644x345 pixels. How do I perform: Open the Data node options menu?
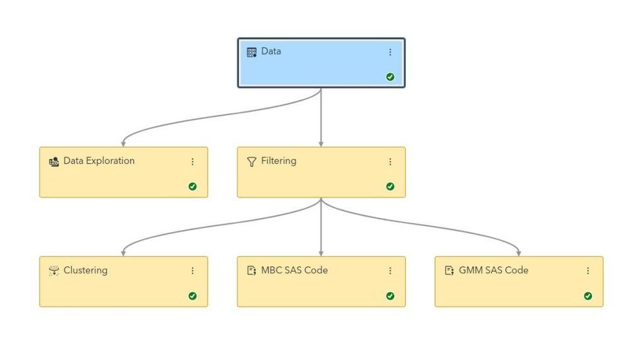[x=390, y=52]
